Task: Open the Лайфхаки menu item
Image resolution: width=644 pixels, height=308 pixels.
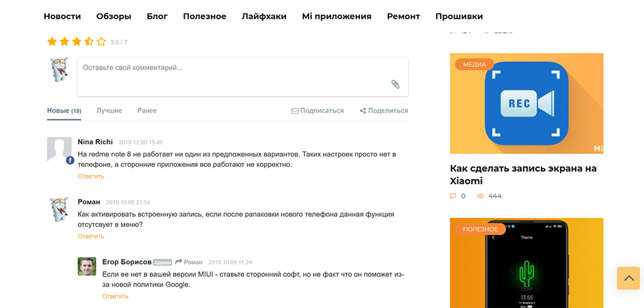Action: point(264,16)
